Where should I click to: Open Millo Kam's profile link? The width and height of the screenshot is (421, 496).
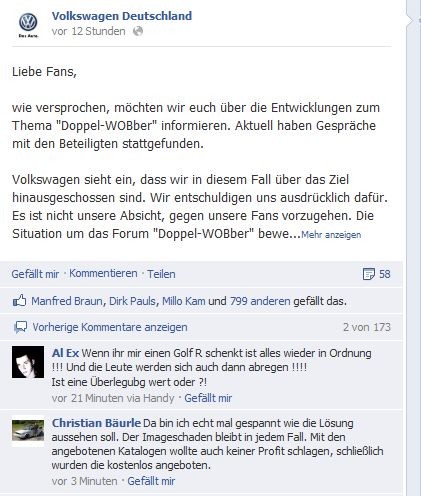(x=184, y=301)
